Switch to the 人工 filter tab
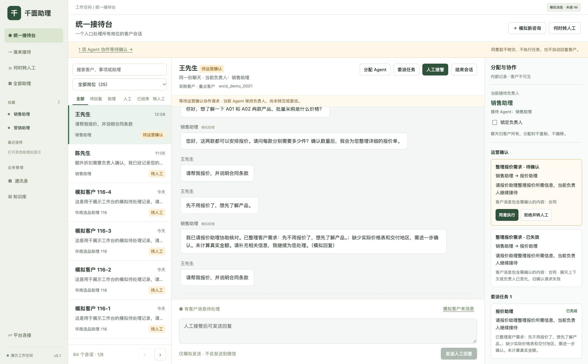588x364 pixels. pos(127,99)
